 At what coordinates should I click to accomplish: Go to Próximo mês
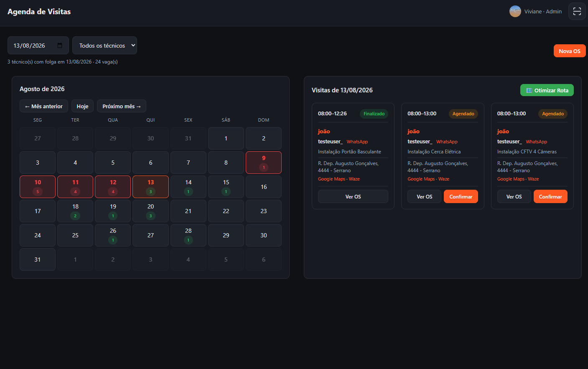coord(122,106)
